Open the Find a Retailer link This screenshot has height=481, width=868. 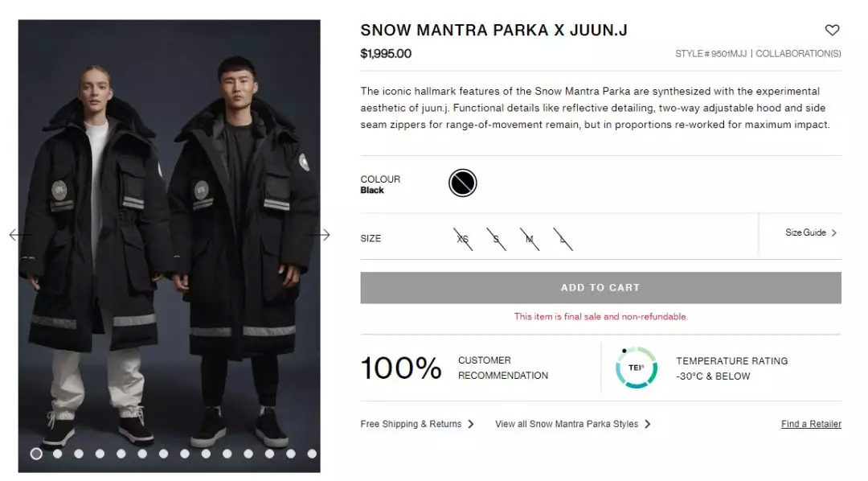tap(811, 424)
